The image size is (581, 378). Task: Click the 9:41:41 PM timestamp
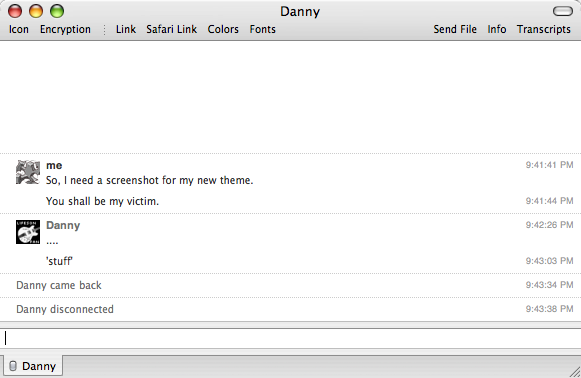[550, 165]
